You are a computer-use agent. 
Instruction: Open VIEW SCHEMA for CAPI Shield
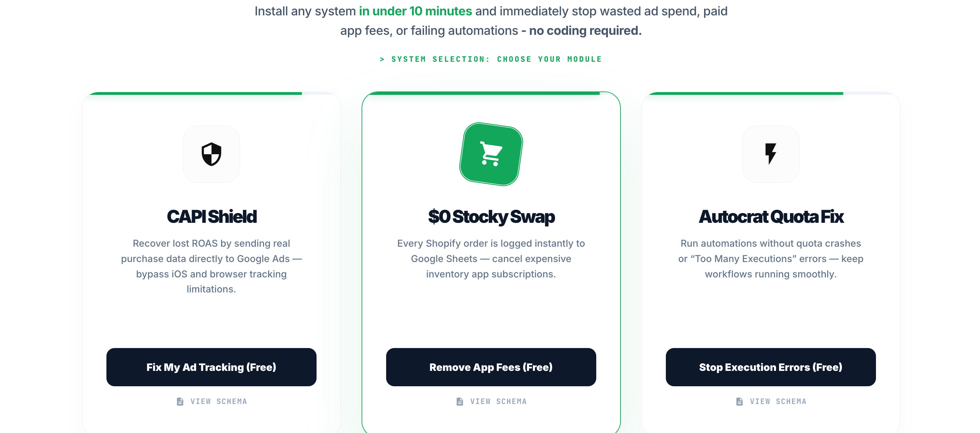tap(219, 401)
